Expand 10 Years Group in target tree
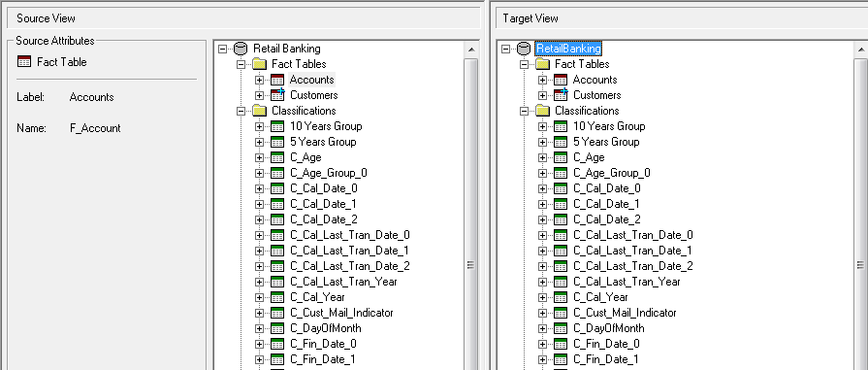 pos(543,126)
